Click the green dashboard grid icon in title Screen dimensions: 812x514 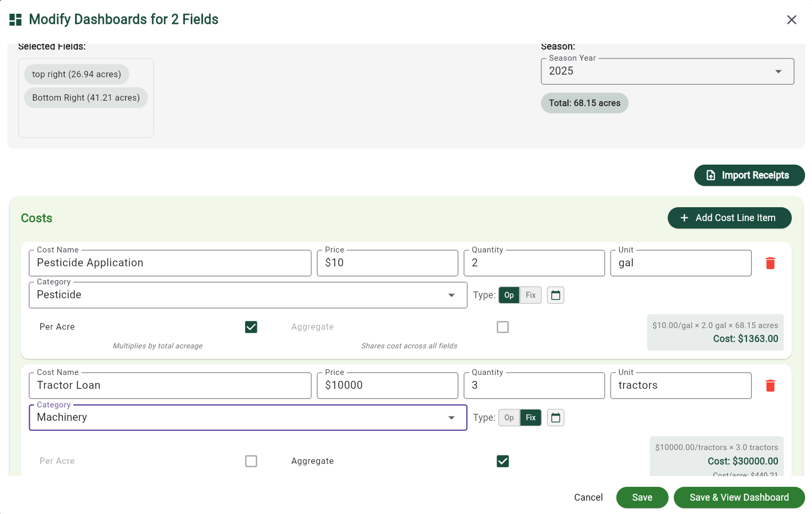[x=15, y=19]
